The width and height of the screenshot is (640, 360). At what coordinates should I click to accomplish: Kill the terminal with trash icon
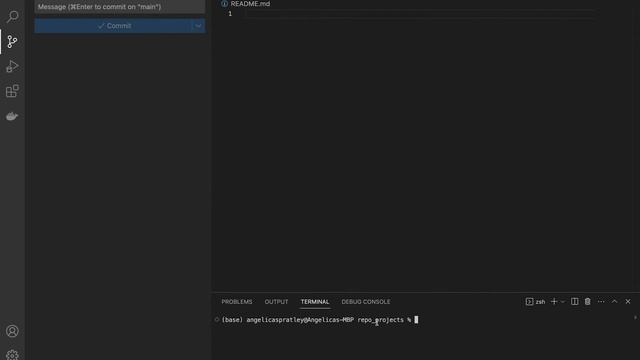pos(587,301)
